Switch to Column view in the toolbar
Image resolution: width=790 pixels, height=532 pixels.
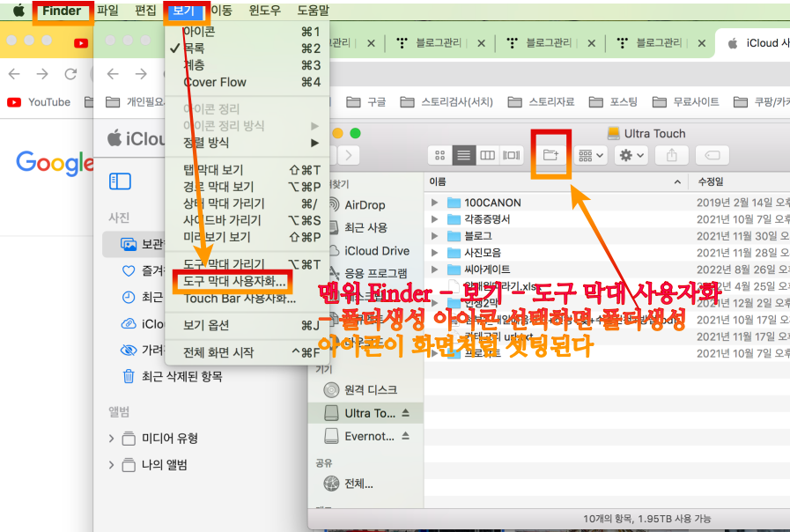pyautogui.click(x=487, y=154)
